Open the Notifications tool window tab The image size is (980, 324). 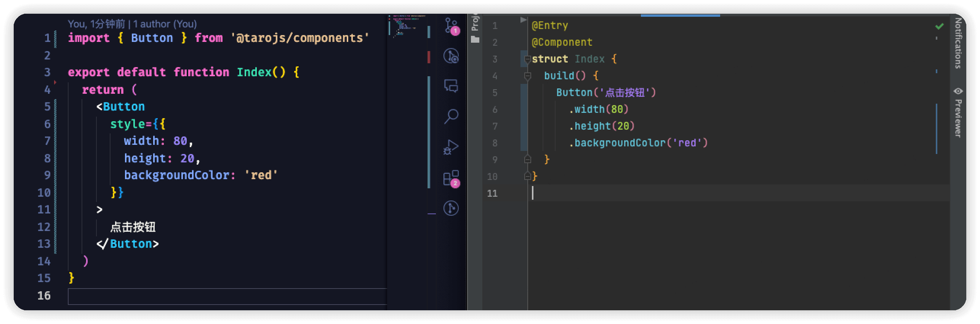(x=958, y=43)
